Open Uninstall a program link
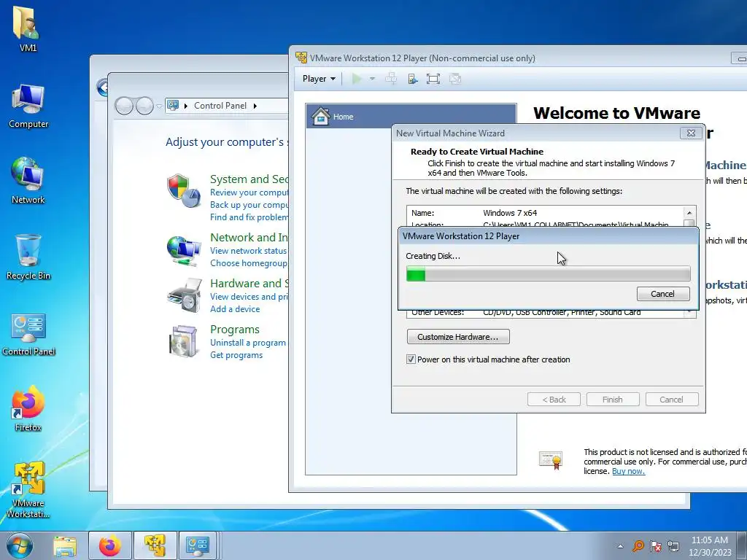The width and height of the screenshot is (747, 560). 248,343
